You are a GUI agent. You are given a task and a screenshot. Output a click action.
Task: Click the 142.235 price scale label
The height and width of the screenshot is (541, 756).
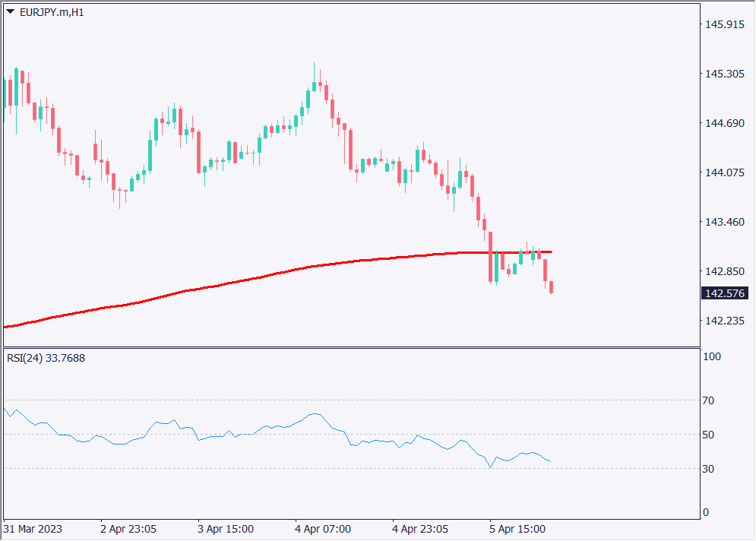(724, 321)
